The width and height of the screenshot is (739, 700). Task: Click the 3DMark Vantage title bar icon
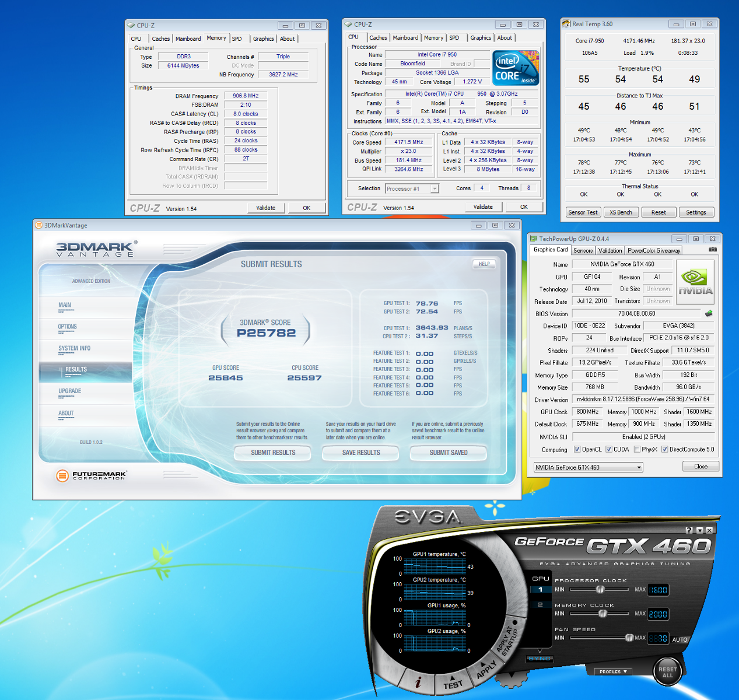[x=38, y=225]
